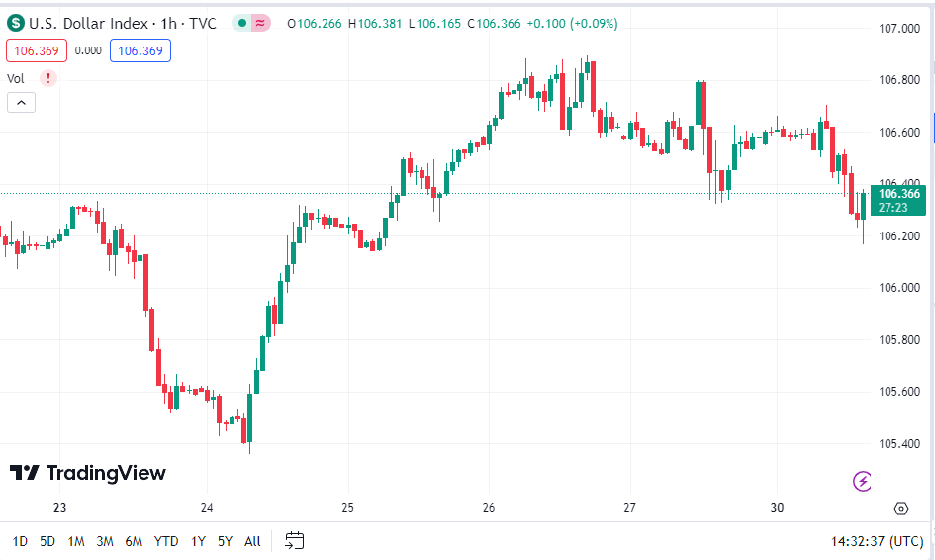Image resolution: width=935 pixels, height=560 pixels.
Task: Switch to the 6M range
Action: pyautogui.click(x=134, y=541)
